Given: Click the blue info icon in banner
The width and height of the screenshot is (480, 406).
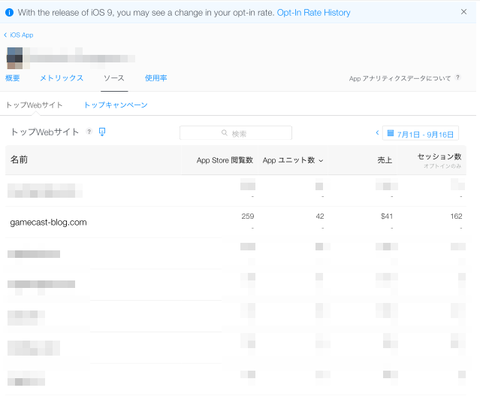Looking at the screenshot, I should [x=9, y=13].
